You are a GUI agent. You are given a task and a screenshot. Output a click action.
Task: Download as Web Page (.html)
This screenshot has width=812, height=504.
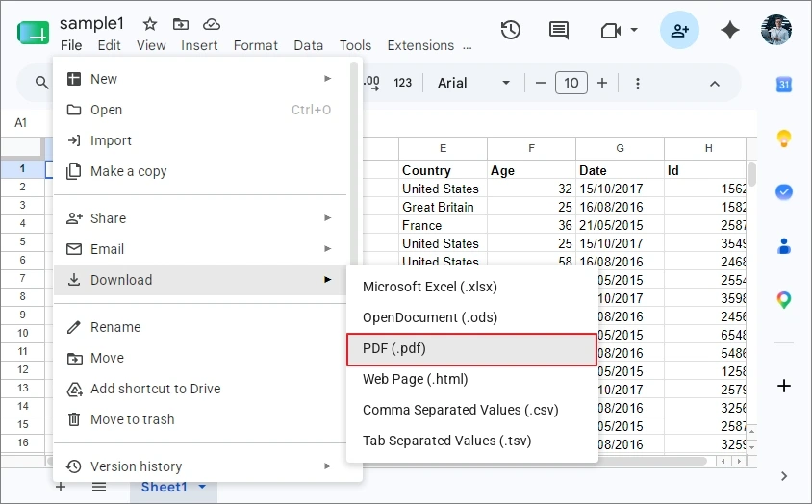coord(471,379)
